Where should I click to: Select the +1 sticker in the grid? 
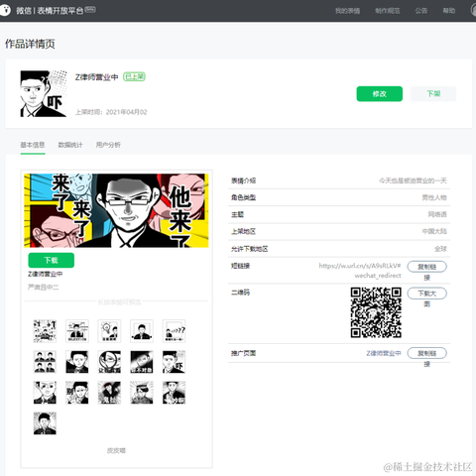45,331
